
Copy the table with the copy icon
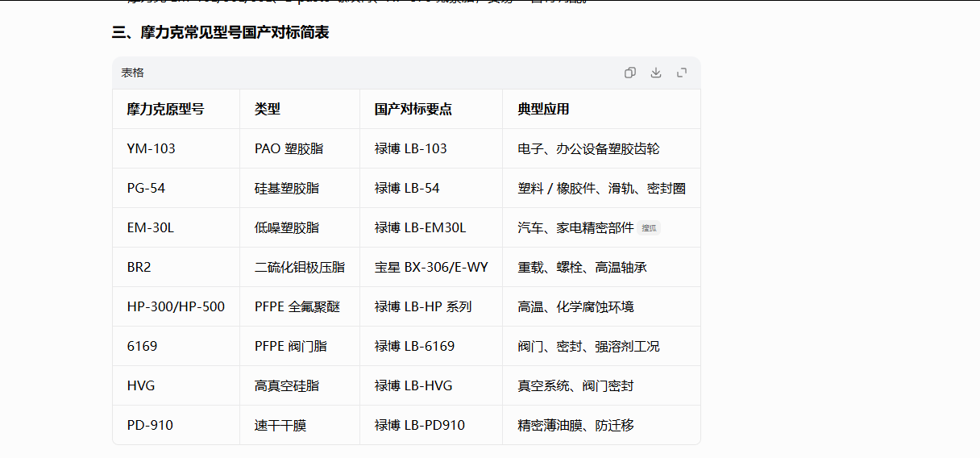[630, 73]
